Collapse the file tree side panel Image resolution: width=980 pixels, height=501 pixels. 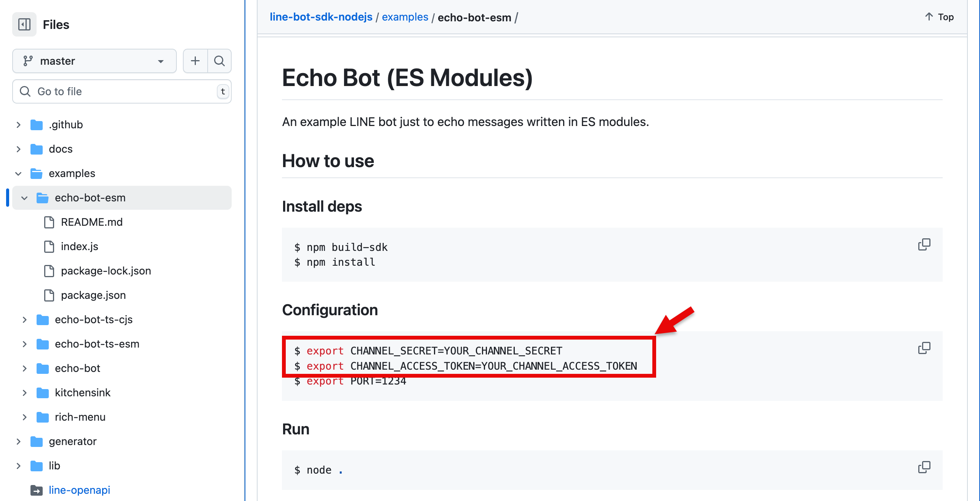tap(24, 25)
